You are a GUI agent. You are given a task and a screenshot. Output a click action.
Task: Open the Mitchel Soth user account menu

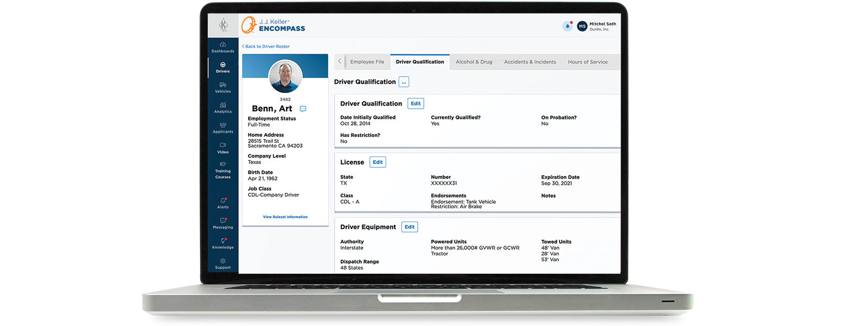597,26
